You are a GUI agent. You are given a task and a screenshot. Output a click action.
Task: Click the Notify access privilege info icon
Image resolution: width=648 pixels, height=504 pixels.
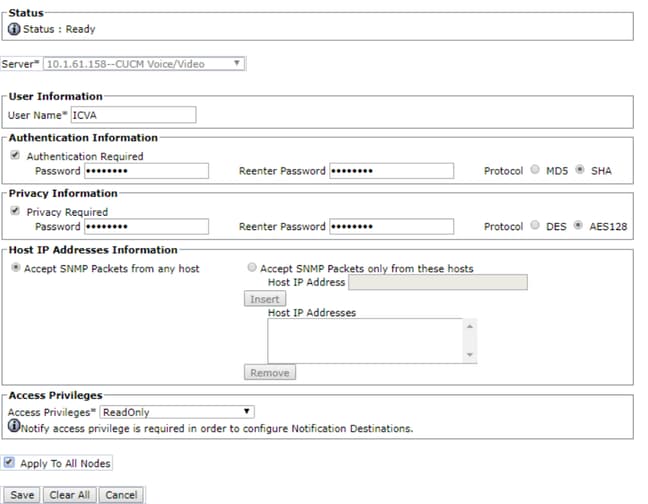[x=14, y=426]
